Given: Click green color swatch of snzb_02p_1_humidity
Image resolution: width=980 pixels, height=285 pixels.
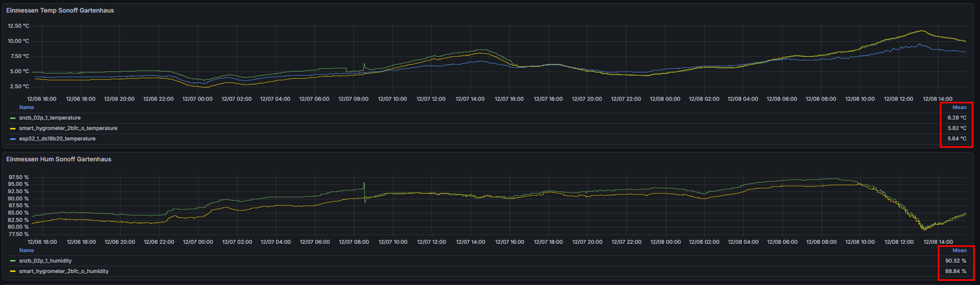Looking at the screenshot, I should coord(13,261).
